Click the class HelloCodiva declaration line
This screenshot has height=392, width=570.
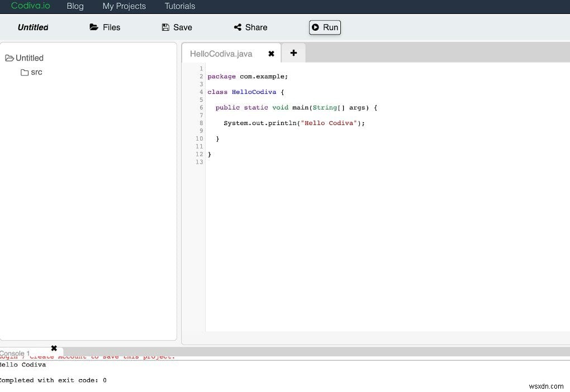tap(246, 92)
